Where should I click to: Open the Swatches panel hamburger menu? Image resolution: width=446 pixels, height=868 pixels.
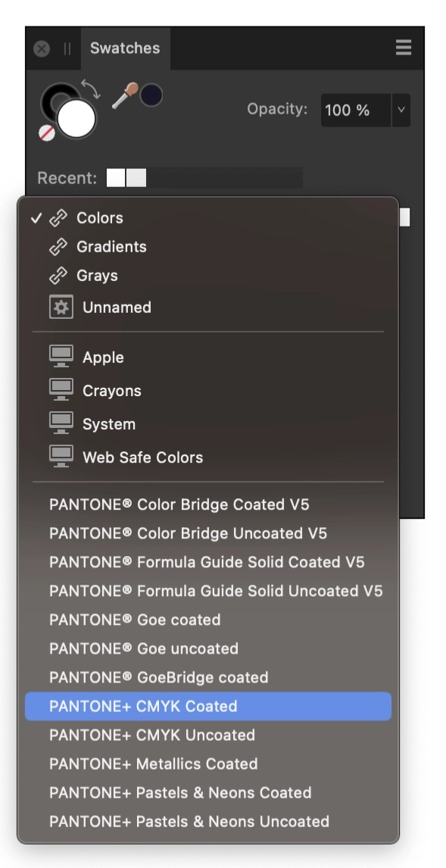point(403,48)
